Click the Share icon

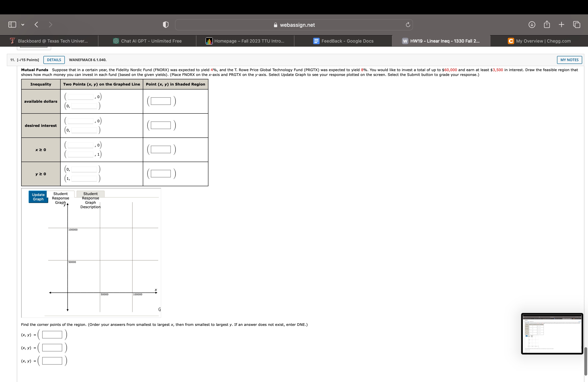(547, 24)
